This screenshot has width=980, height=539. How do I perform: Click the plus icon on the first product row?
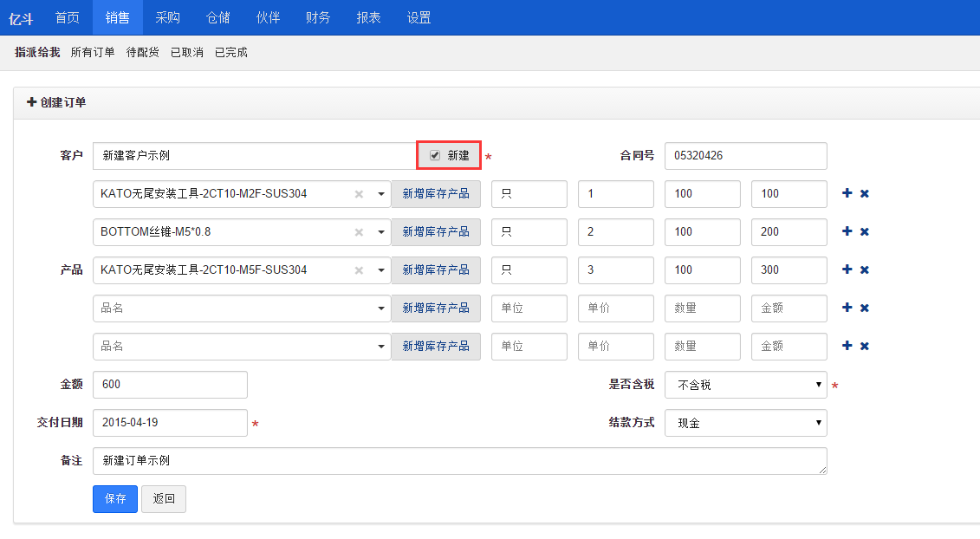tap(847, 193)
